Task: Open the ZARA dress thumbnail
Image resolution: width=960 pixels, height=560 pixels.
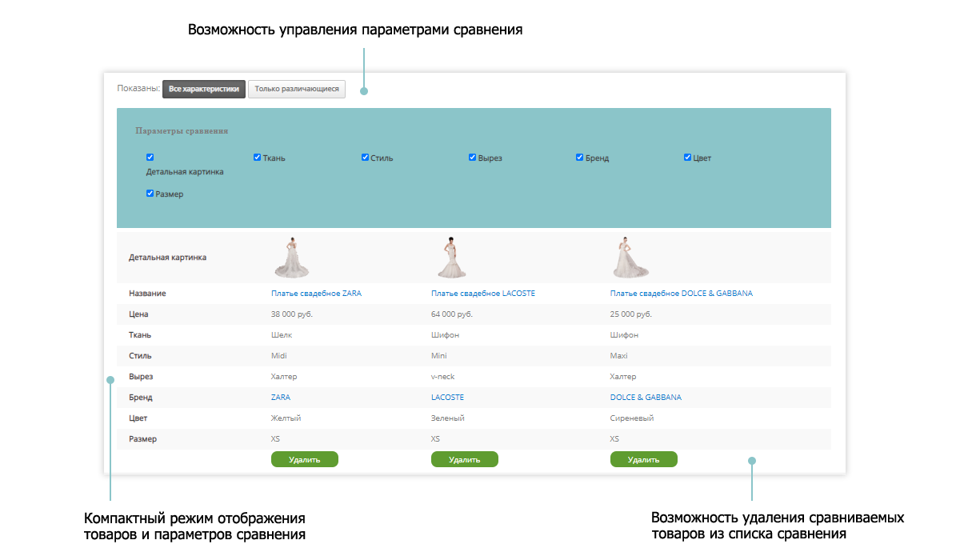Action: (291, 258)
